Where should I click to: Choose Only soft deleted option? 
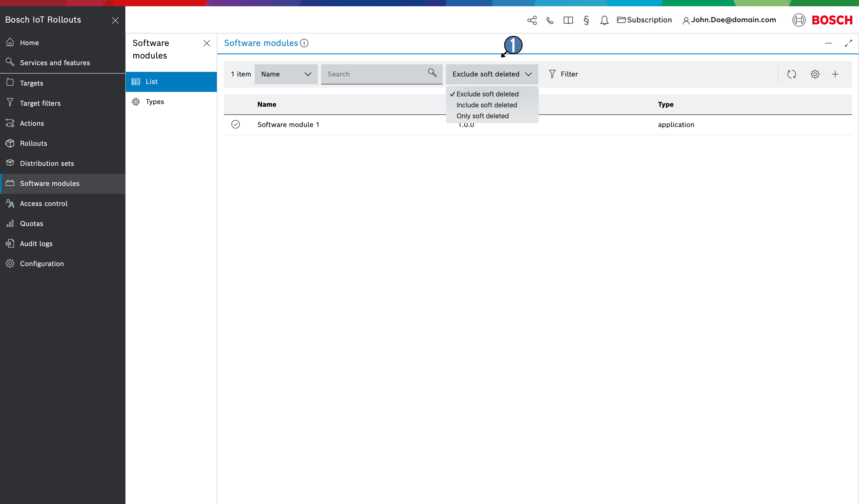click(x=492, y=116)
